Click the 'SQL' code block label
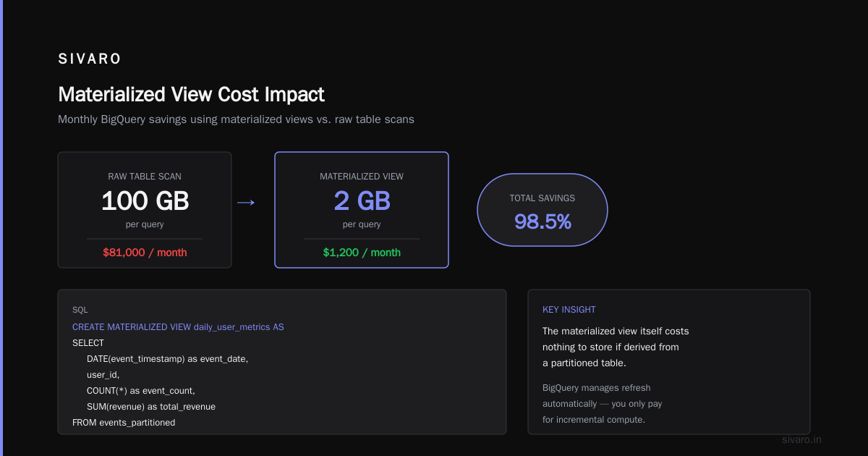This screenshot has width=868, height=456. [x=80, y=310]
